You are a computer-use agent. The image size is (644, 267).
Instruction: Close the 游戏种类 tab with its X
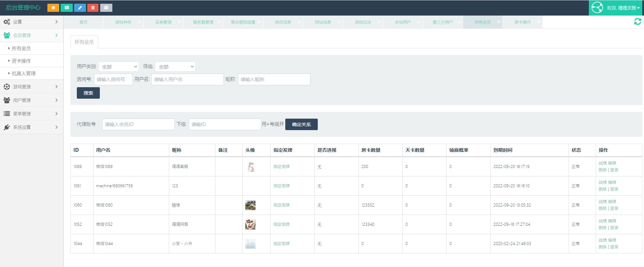[139, 22]
